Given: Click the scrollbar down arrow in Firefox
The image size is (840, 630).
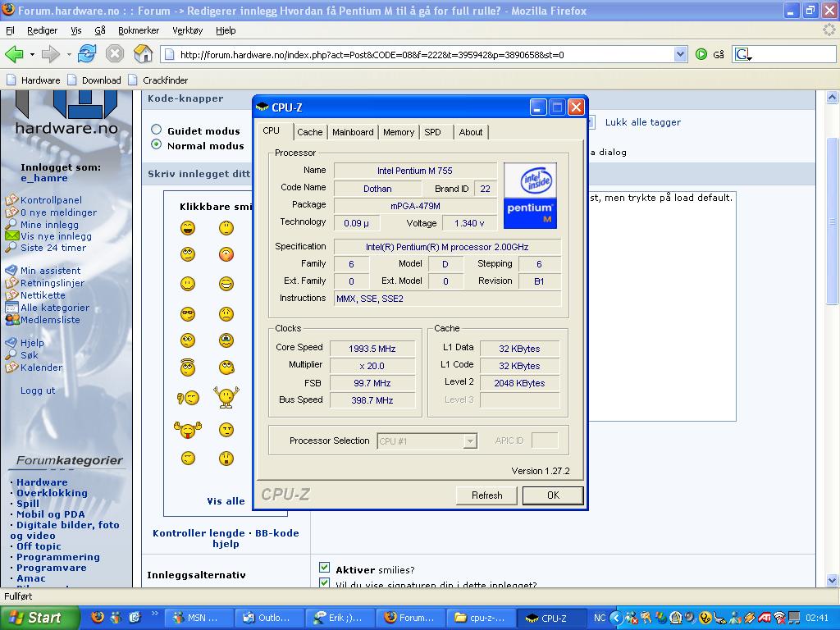Looking at the screenshot, I should coord(832,580).
